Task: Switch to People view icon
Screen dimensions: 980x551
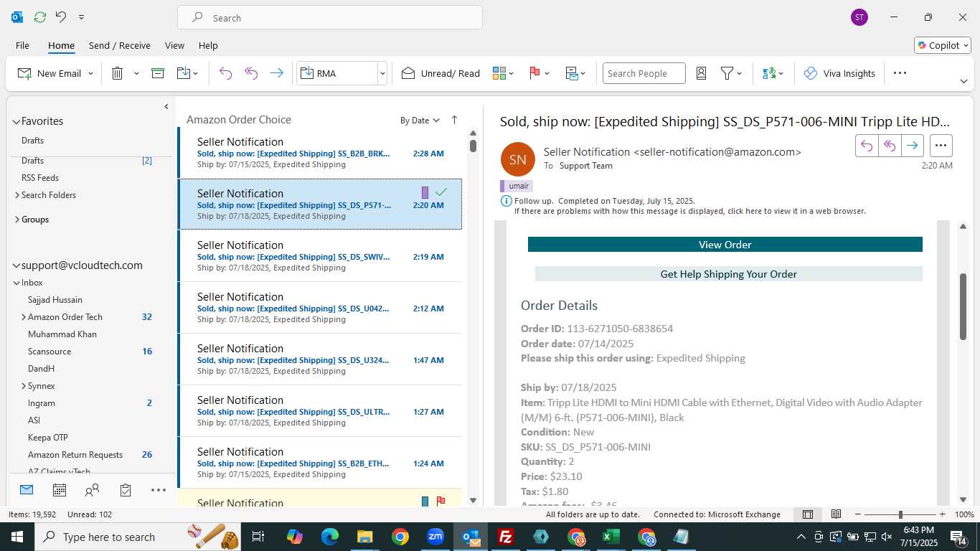Action: (x=93, y=490)
